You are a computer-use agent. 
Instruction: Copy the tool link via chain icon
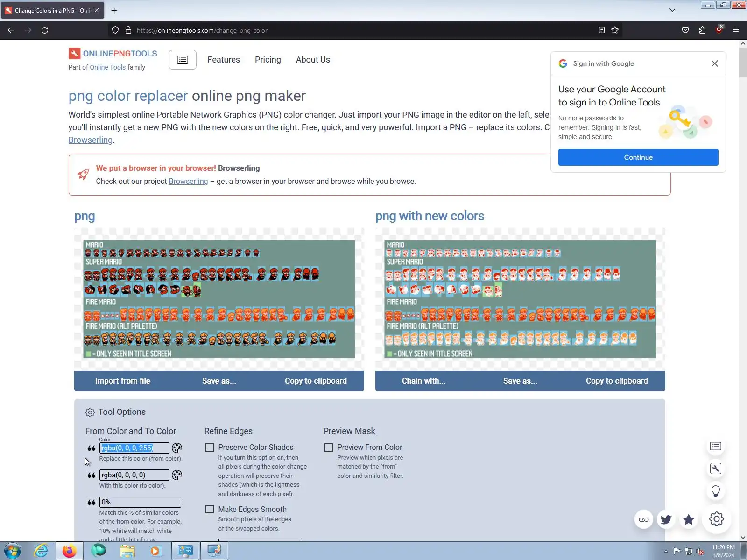tap(643, 519)
